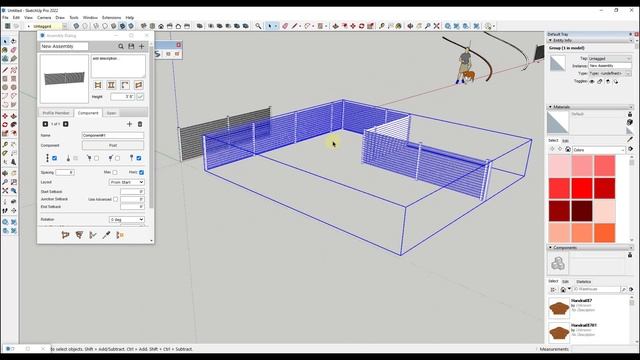Image resolution: width=640 pixels, height=360 pixels.
Task: Click second assembly mode icon above Height
Action: [x=111, y=85]
